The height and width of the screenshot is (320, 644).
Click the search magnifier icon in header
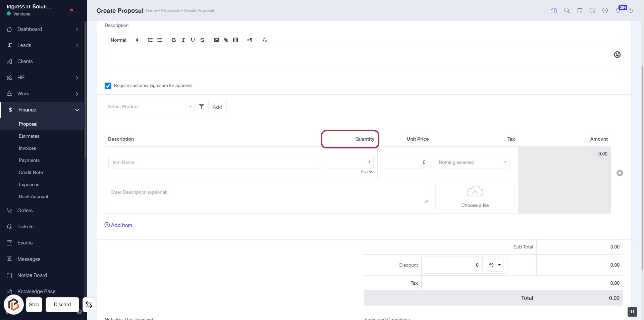567,11
